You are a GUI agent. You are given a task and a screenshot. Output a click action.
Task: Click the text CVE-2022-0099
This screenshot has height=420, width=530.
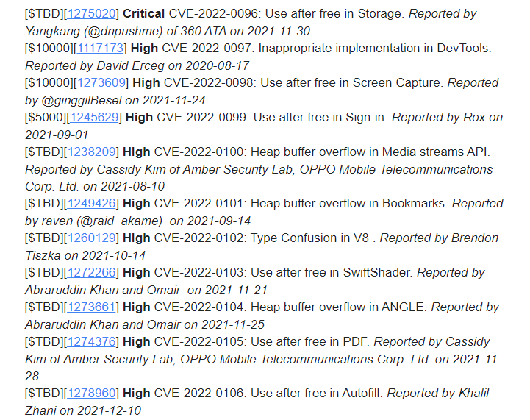coord(201,117)
